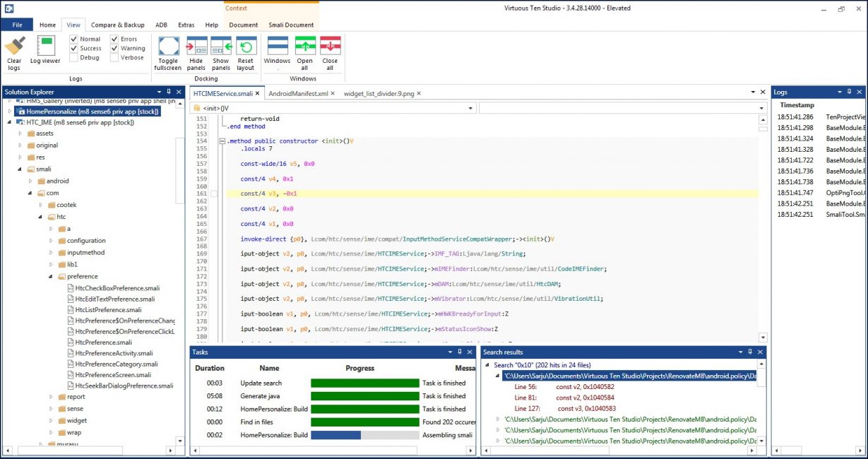Click the Close all windows icon
The height and width of the screenshot is (459, 868).
point(330,46)
